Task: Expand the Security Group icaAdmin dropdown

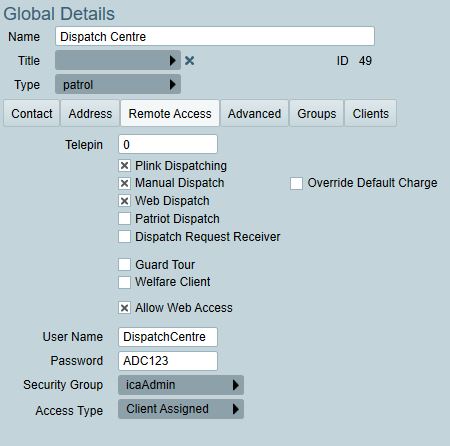Action: click(181, 385)
